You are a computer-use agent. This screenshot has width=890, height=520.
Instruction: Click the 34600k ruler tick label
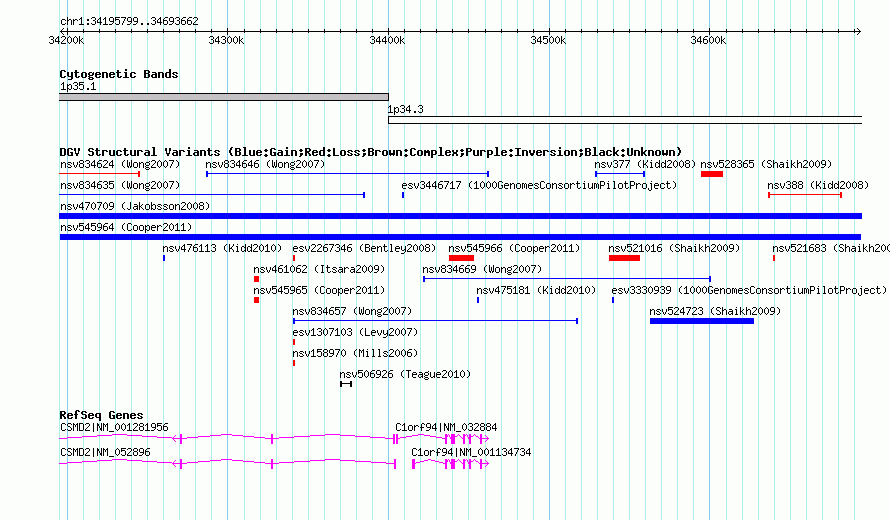[708, 40]
